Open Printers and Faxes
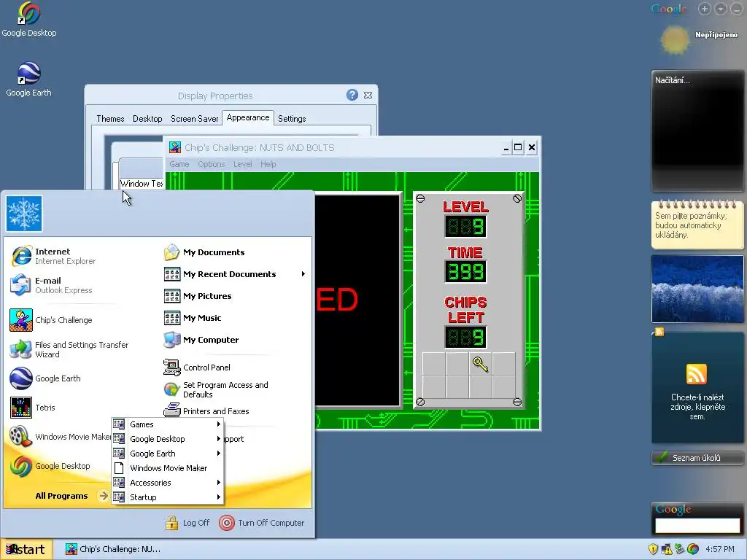This screenshot has width=747, height=560. coord(206,411)
